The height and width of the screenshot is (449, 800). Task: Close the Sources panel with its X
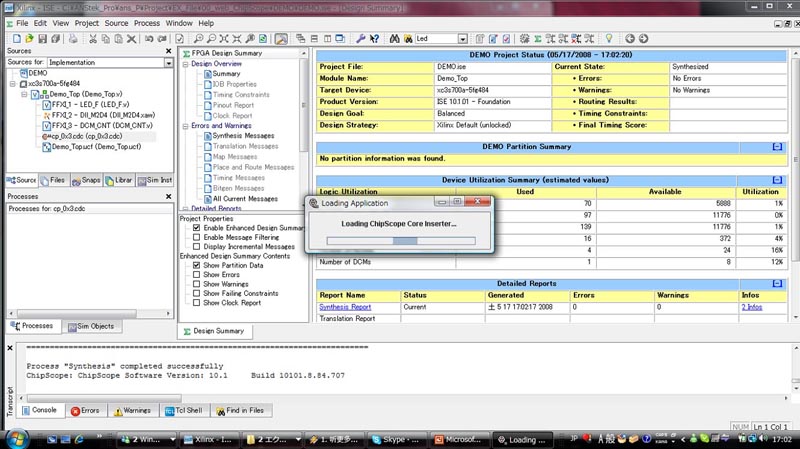[x=169, y=51]
